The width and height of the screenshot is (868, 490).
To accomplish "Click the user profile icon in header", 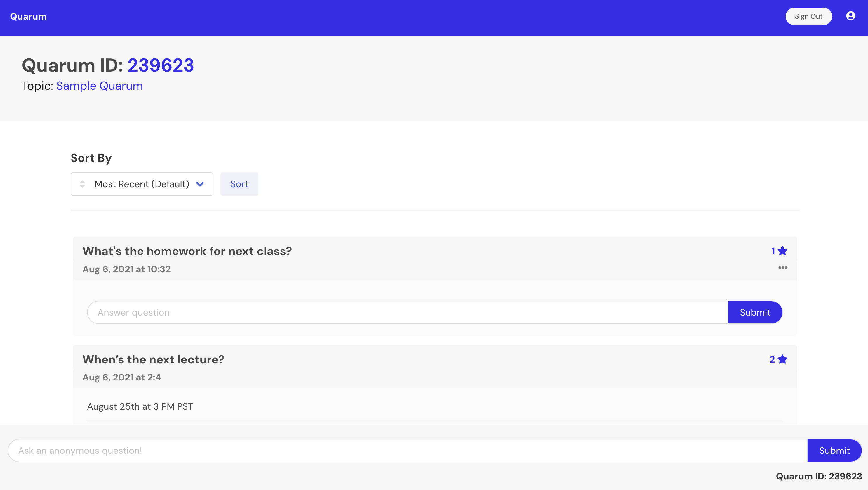I will pyautogui.click(x=850, y=16).
